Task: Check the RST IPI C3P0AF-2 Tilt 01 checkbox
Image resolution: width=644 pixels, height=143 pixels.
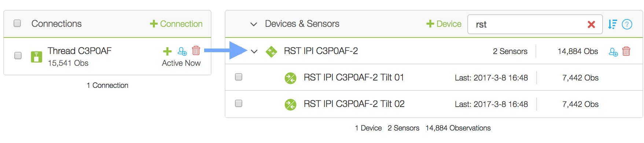Action: pyautogui.click(x=239, y=77)
